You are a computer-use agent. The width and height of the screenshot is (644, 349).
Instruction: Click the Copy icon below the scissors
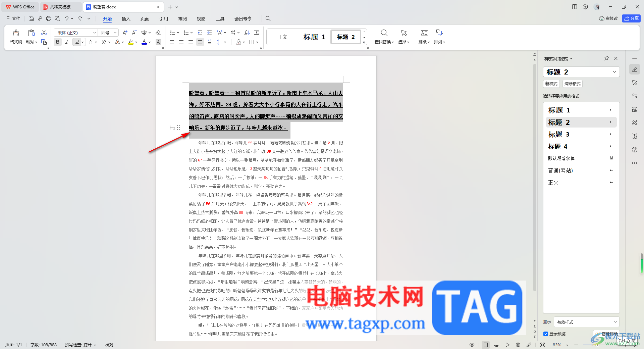[44, 42]
